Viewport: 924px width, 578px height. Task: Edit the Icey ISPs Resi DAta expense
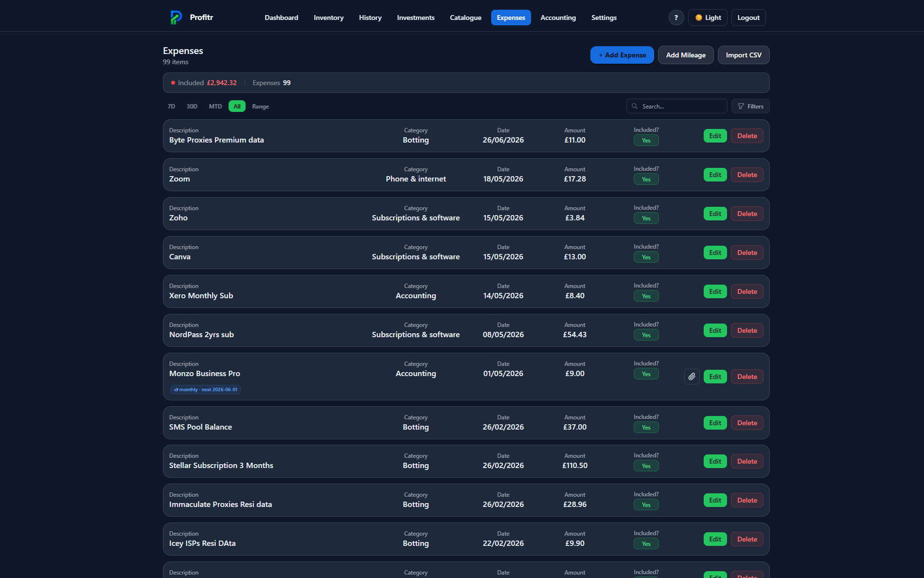(715, 539)
